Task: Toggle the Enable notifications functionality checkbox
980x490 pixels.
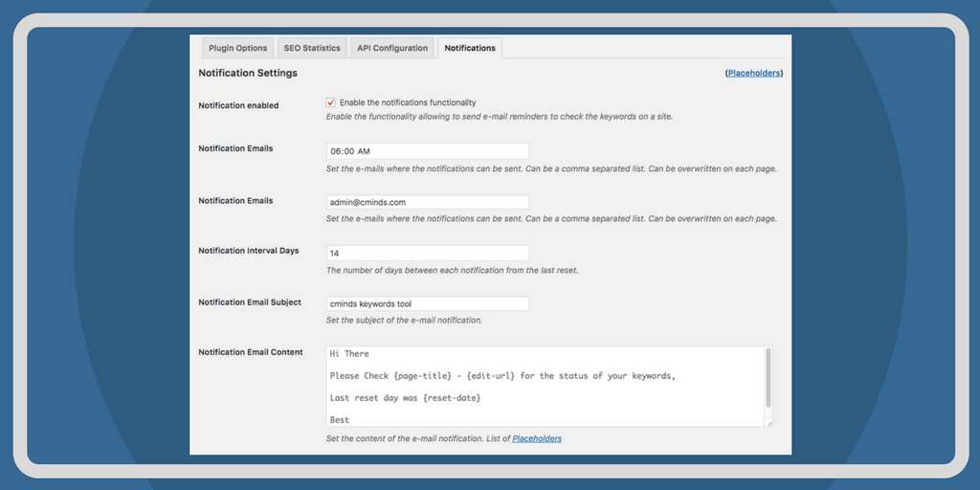Action: (x=331, y=102)
